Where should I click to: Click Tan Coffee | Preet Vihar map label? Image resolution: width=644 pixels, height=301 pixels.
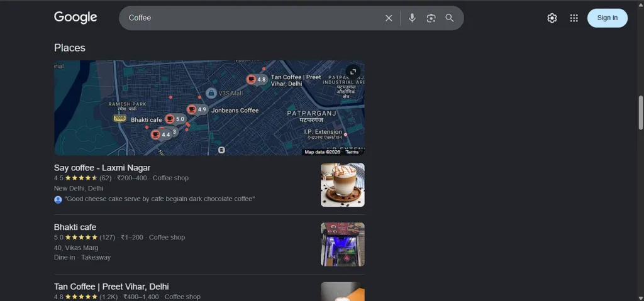[x=296, y=80]
